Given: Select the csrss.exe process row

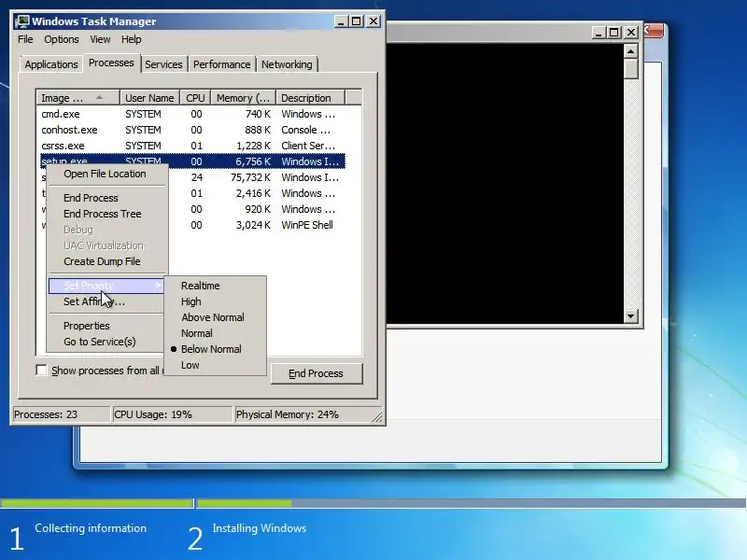Looking at the screenshot, I should (x=192, y=146).
